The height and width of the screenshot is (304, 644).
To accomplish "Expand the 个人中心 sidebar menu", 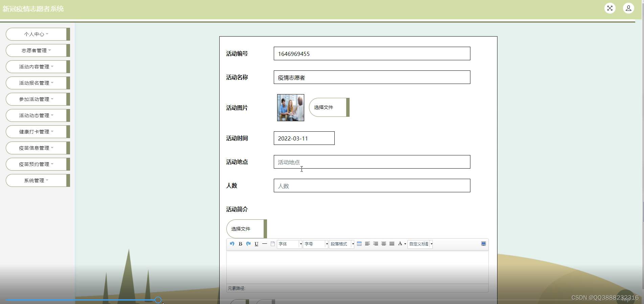I will (x=38, y=34).
